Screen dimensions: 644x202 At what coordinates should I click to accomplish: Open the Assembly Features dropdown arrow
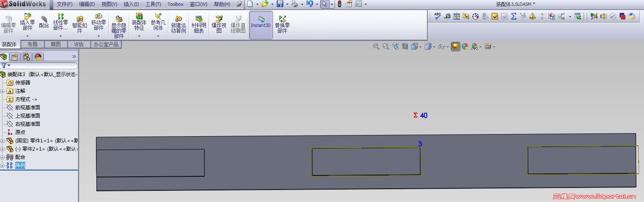(139, 36)
